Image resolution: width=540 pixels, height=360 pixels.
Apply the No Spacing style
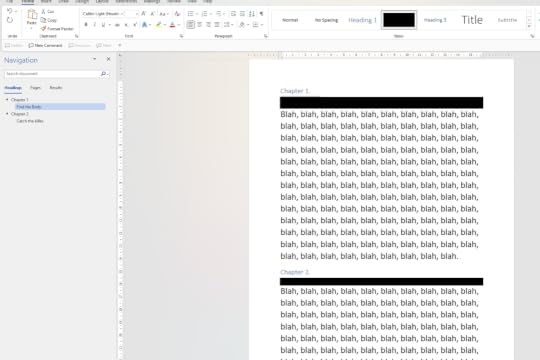(326, 20)
